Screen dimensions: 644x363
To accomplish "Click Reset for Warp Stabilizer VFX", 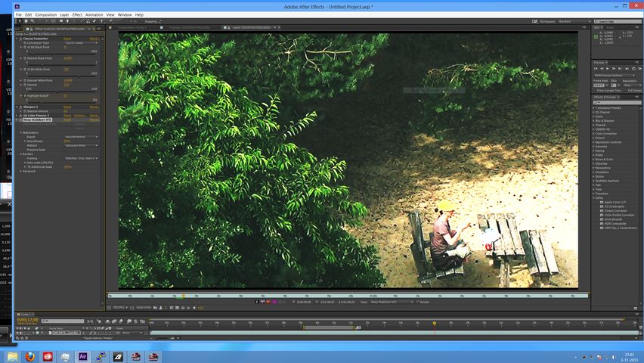I will (x=67, y=119).
